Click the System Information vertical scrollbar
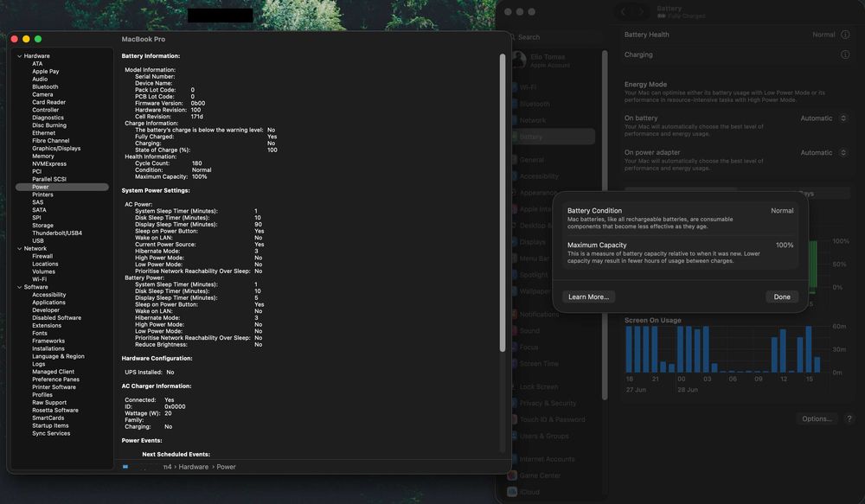The width and height of the screenshot is (865, 504). [x=502, y=202]
